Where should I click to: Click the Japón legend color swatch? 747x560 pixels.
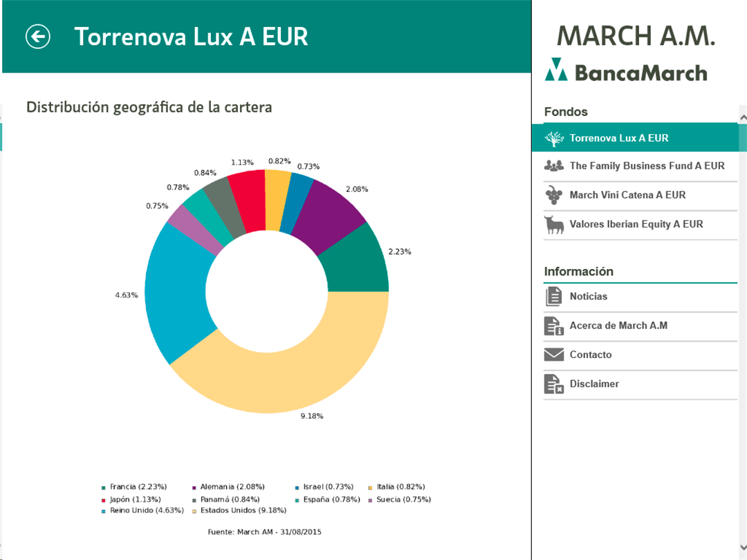[x=103, y=500]
